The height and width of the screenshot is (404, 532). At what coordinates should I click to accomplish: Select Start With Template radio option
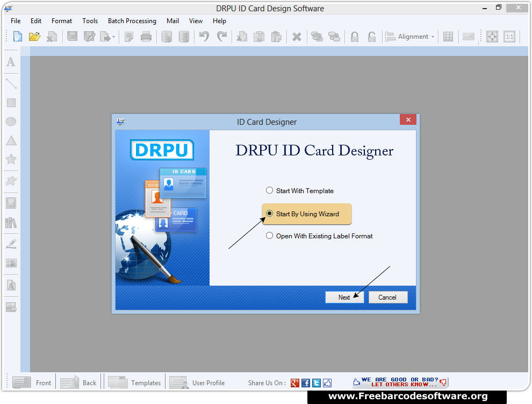269,190
